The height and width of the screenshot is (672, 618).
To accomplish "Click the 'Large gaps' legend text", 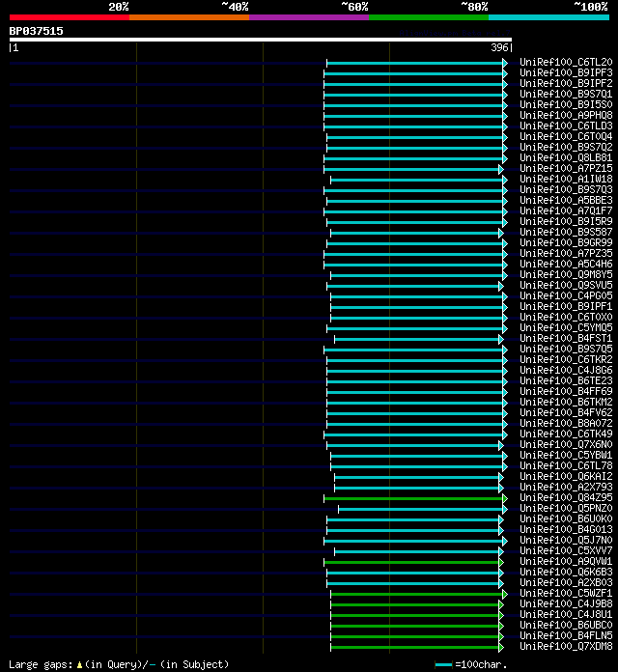I will [x=41, y=664].
